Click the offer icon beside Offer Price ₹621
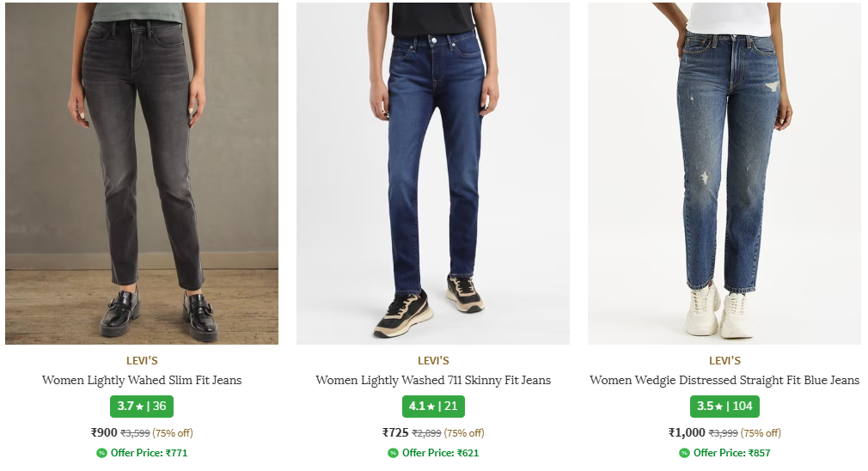868x471 pixels. 393,453
